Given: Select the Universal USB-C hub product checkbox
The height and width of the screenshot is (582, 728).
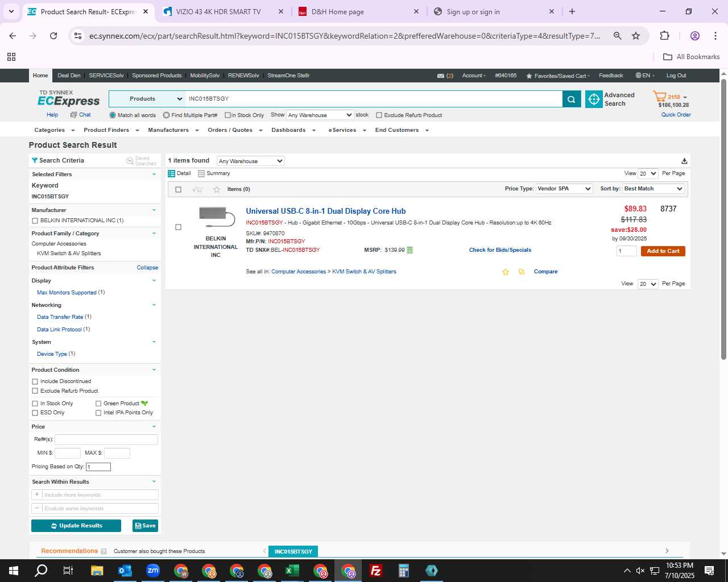Looking at the screenshot, I should pyautogui.click(x=178, y=227).
